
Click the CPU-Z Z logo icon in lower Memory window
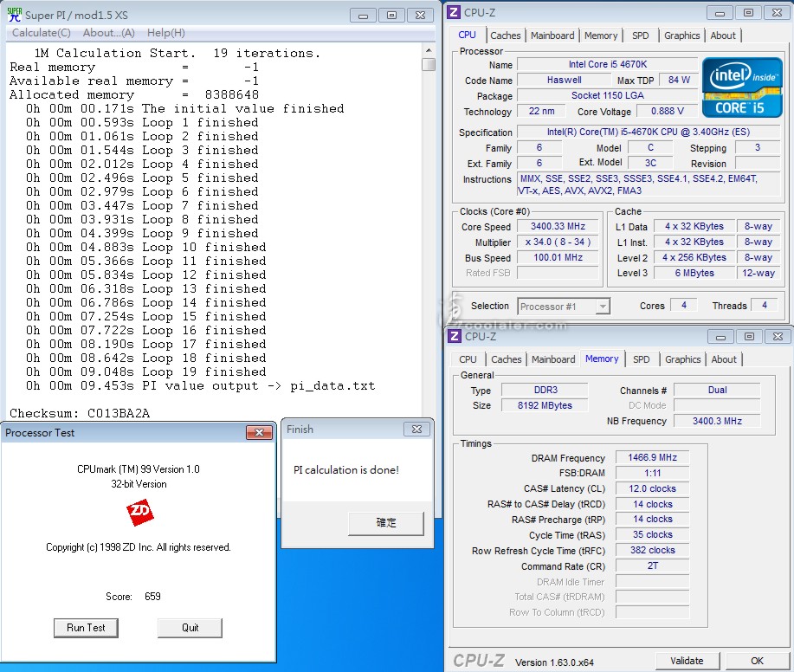tap(455, 336)
